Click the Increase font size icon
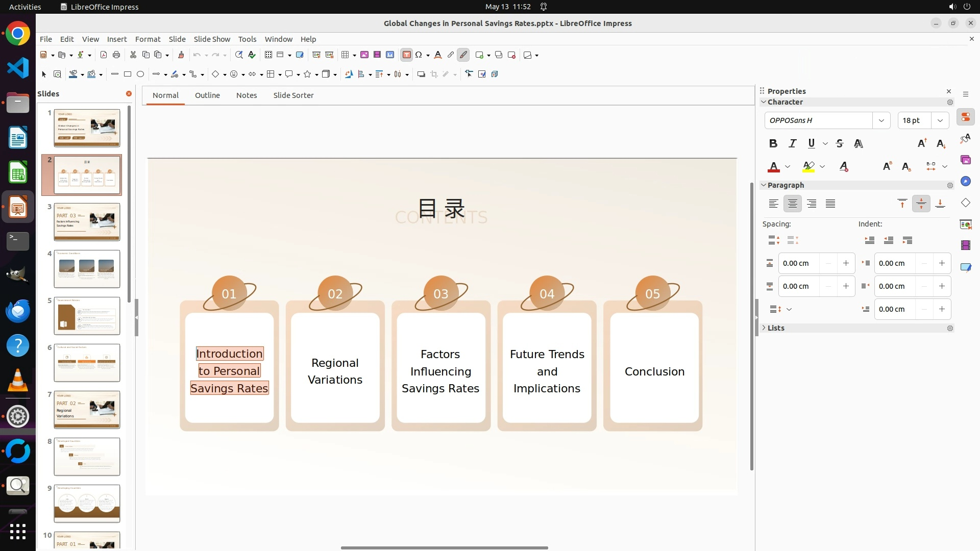This screenshot has height=551, width=980. [922, 143]
